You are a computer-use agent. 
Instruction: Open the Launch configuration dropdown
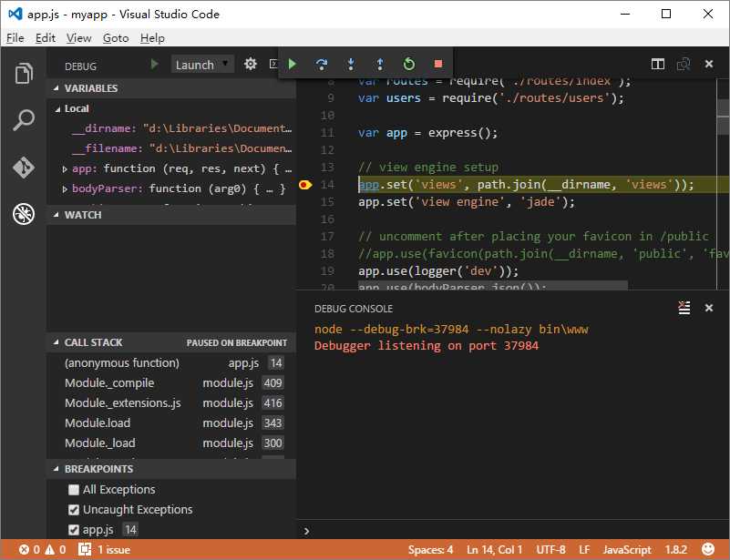[x=202, y=65]
